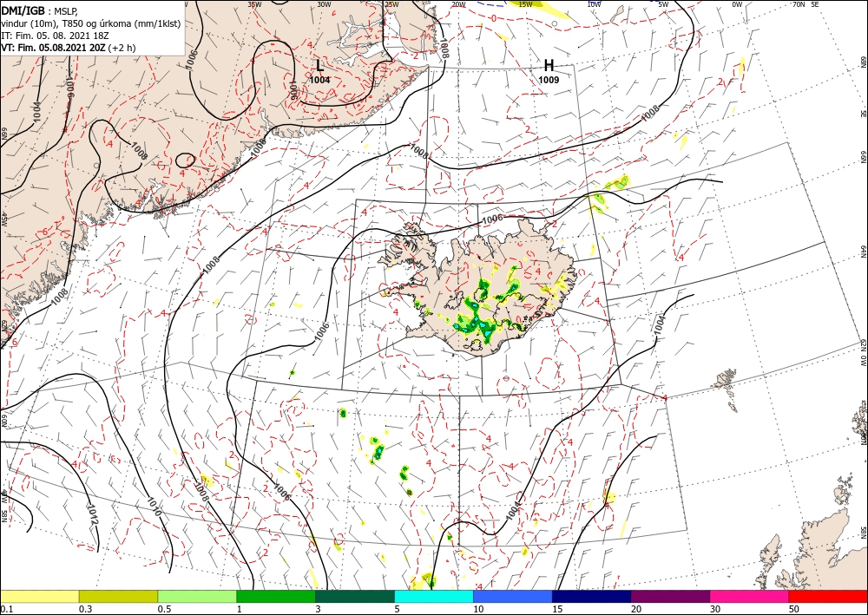Click the legend scale value 30

point(714,609)
